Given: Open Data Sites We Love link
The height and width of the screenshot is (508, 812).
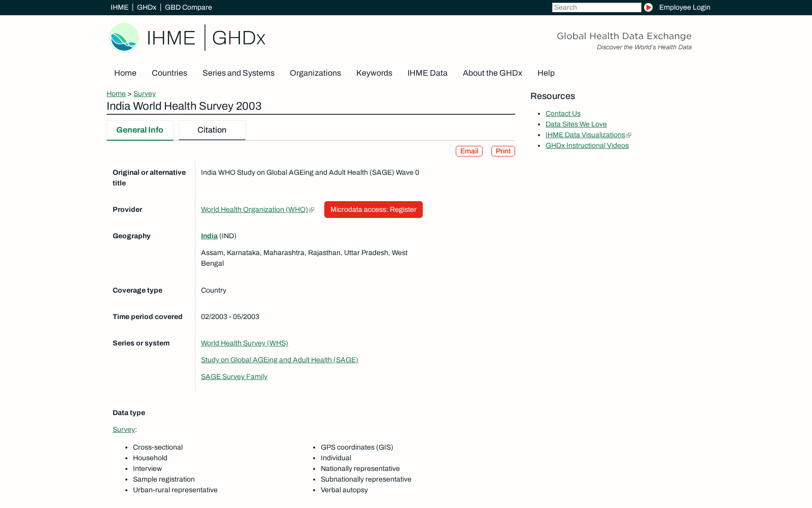Looking at the screenshot, I should click(576, 124).
